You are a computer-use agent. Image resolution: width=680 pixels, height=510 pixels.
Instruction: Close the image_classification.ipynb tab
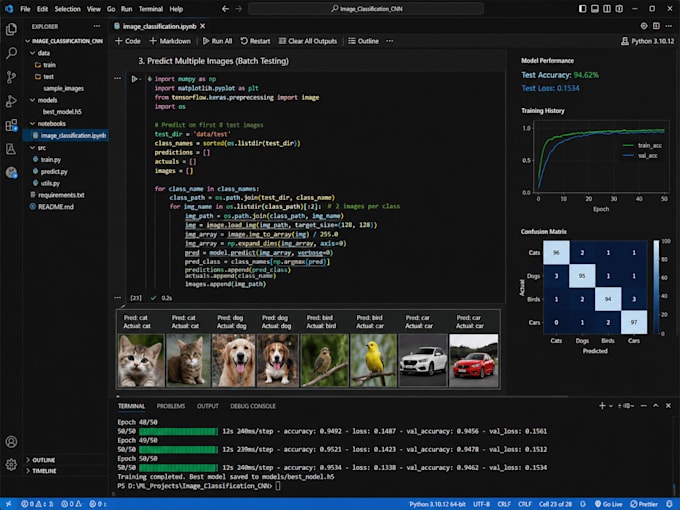click(203, 26)
